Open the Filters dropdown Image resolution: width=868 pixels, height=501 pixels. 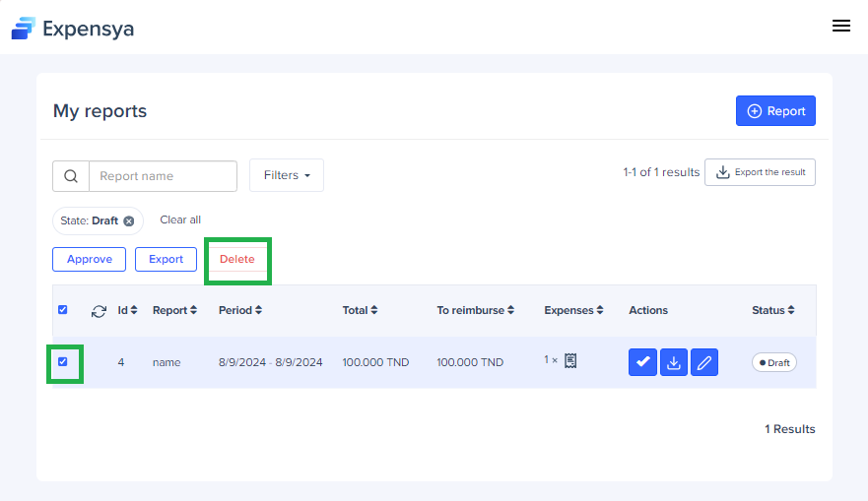(x=287, y=175)
